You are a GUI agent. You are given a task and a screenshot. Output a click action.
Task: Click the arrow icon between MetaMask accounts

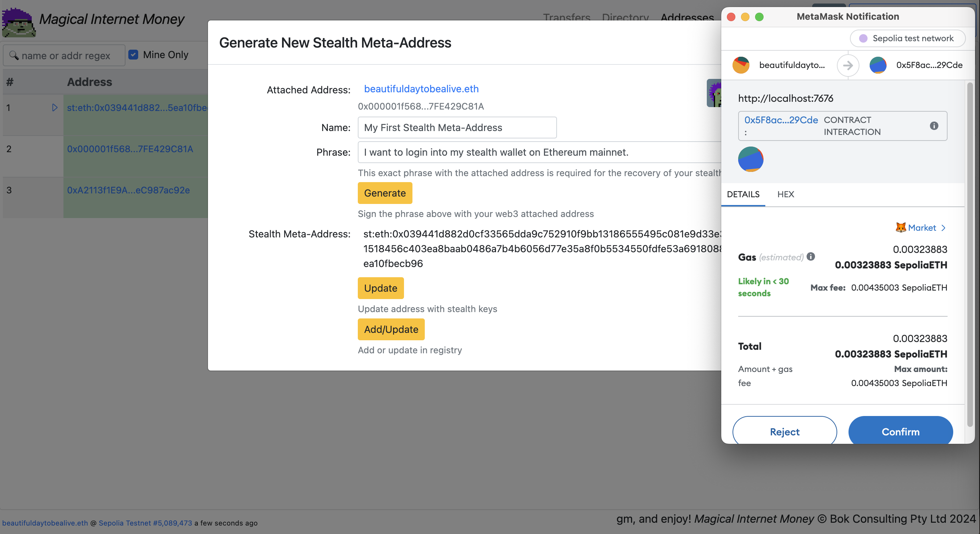click(847, 66)
